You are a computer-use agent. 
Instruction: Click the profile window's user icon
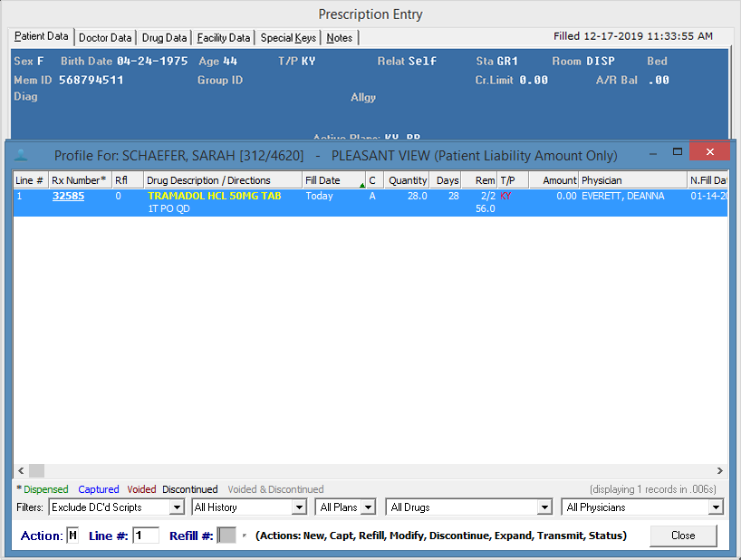pyautogui.click(x=22, y=155)
